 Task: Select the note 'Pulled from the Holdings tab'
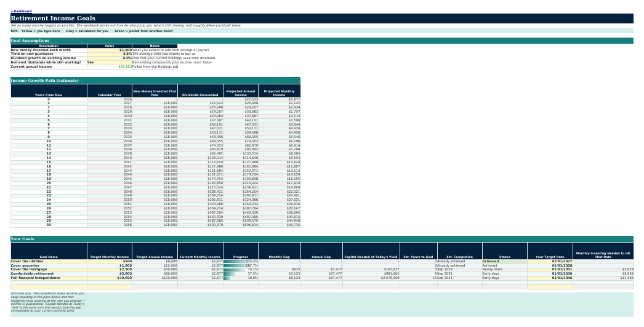point(155,67)
